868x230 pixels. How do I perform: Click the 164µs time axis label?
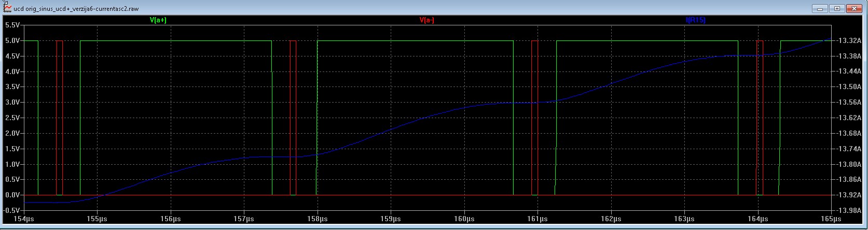pyautogui.click(x=758, y=219)
